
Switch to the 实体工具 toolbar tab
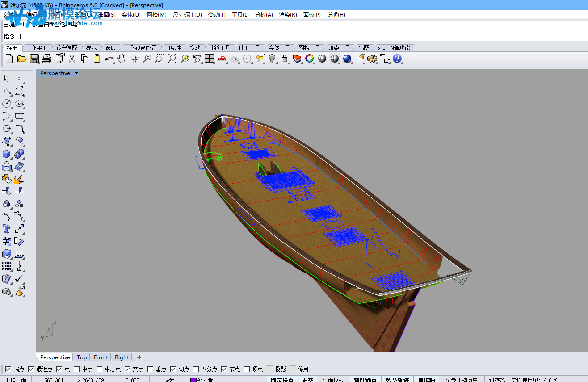click(x=279, y=48)
